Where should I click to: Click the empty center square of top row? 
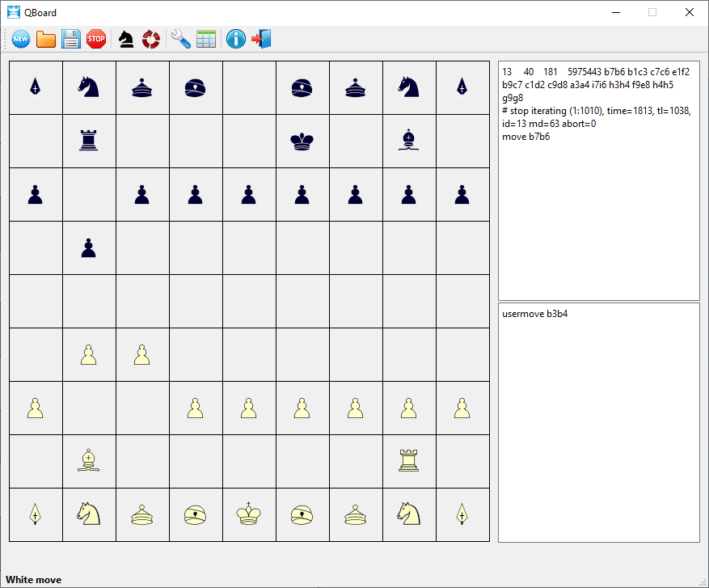[x=249, y=87]
